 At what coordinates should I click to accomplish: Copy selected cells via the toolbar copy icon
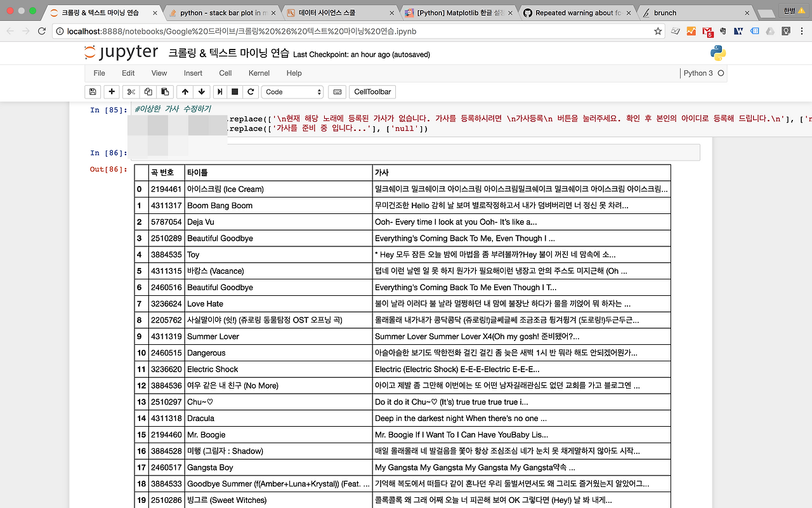(x=148, y=92)
